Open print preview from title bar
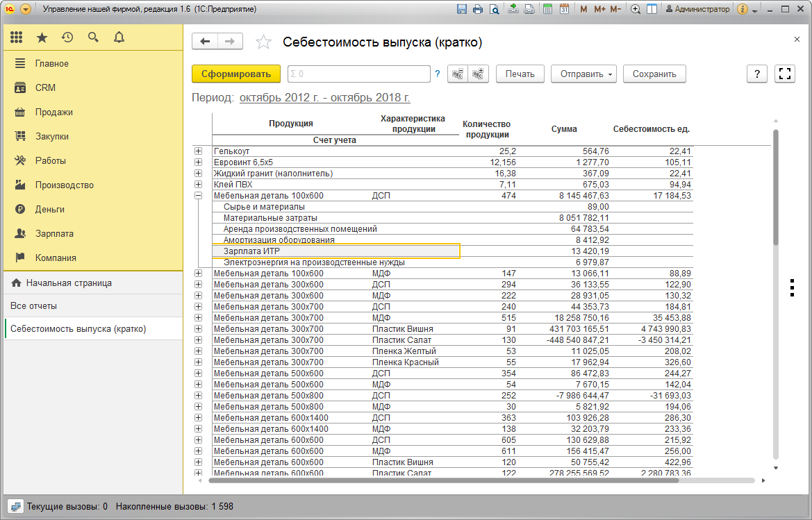812x520 pixels. pos(495,9)
